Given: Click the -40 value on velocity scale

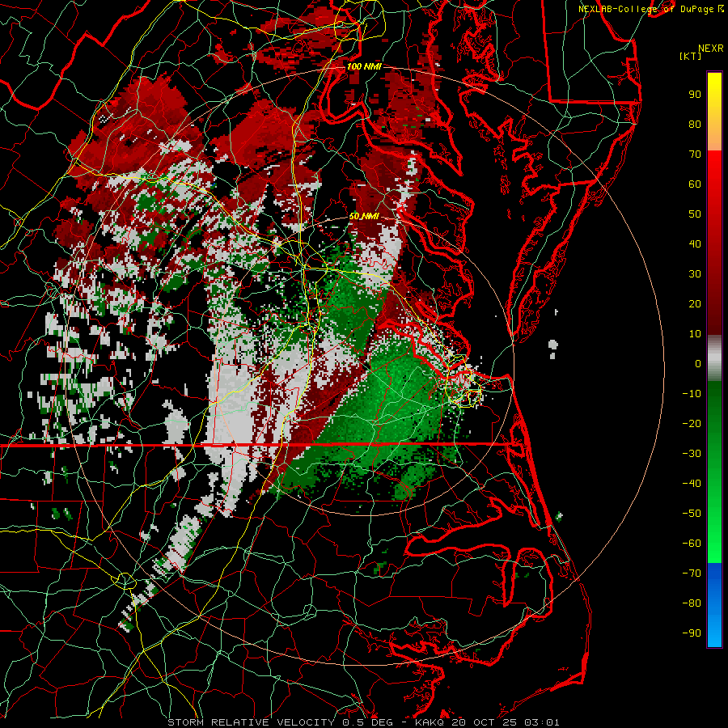Looking at the screenshot, I should [x=692, y=484].
